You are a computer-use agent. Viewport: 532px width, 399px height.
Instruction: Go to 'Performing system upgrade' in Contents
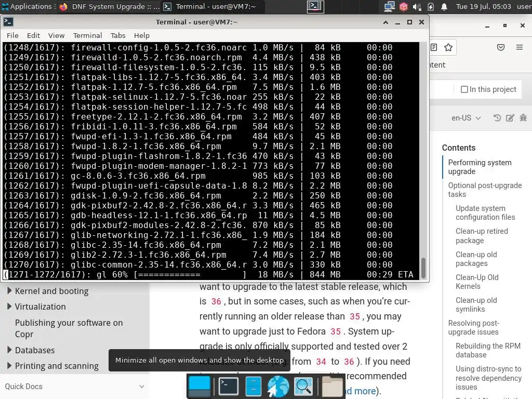pyautogui.click(x=480, y=167)
